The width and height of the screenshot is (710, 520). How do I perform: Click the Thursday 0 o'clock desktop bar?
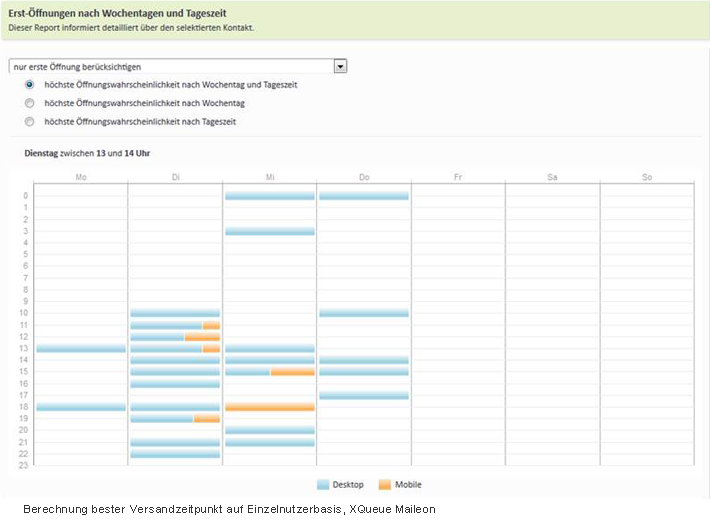pyautogui.click(x=364, y=196)
